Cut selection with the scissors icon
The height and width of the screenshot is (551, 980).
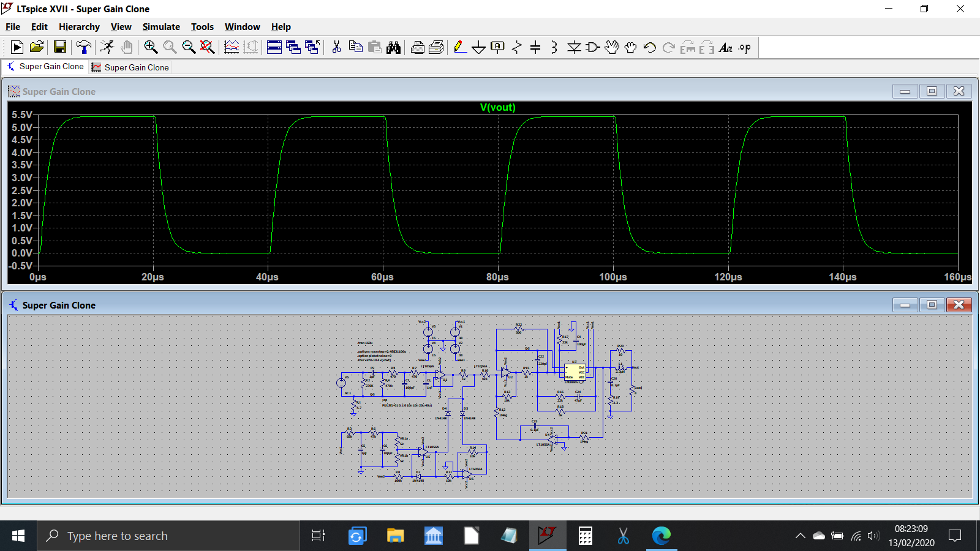coord(336,47)
